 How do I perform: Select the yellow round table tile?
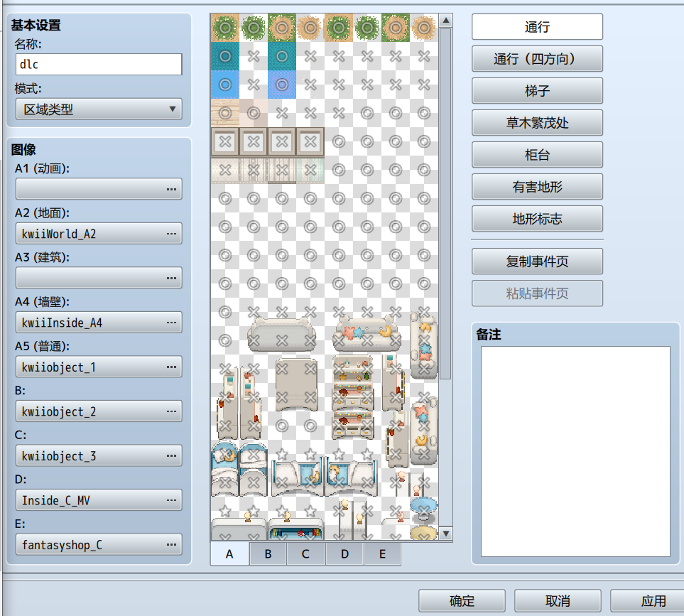[423, 533]
